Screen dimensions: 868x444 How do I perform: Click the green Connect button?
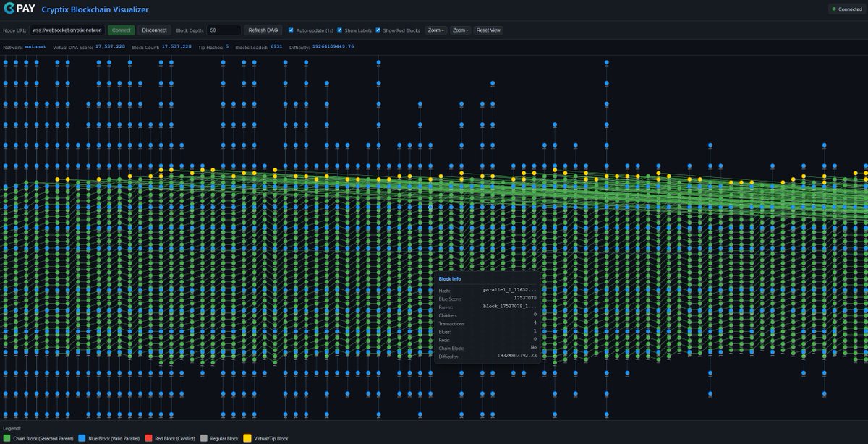122,30
